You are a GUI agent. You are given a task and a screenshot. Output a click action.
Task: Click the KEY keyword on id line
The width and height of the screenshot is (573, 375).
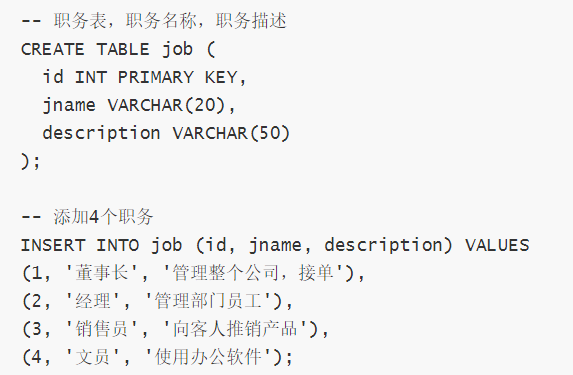[x=221, y=77]
